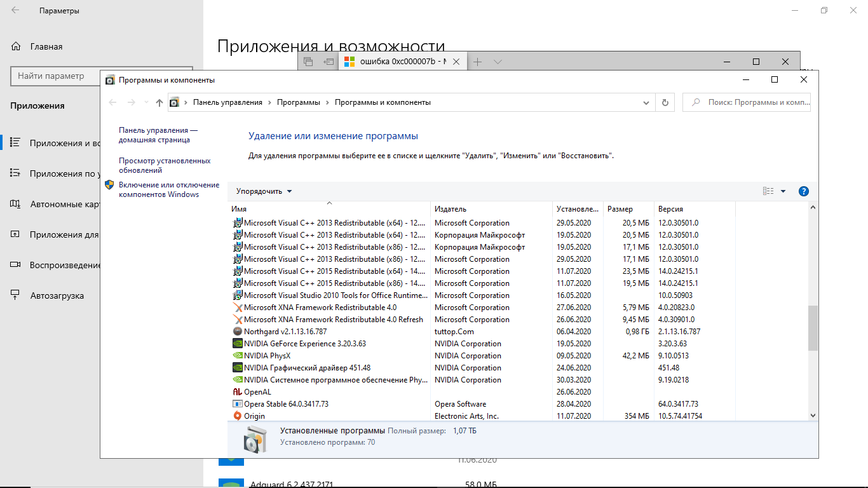Sort by the Версия column header
The width and height of the screenshot is (868, 488).
click(694, 209)
